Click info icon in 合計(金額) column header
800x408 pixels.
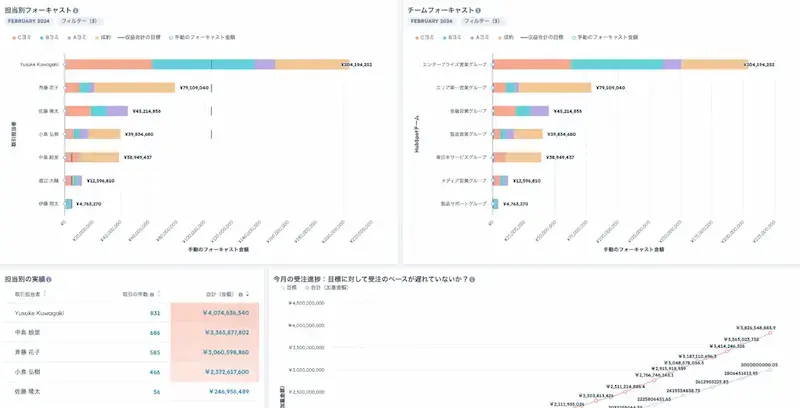pos(240,294)
